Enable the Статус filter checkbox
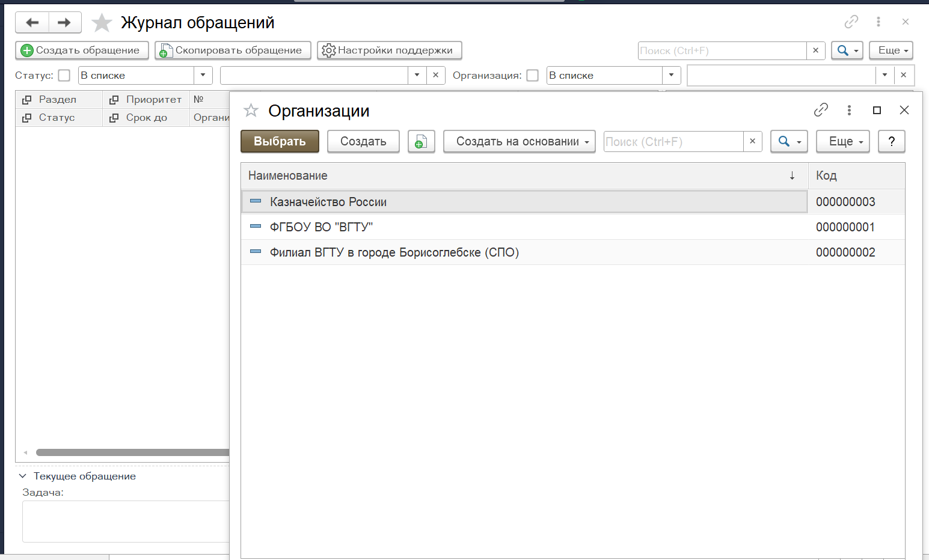Viewport: 929px width, 560px height. pos(64,76)
